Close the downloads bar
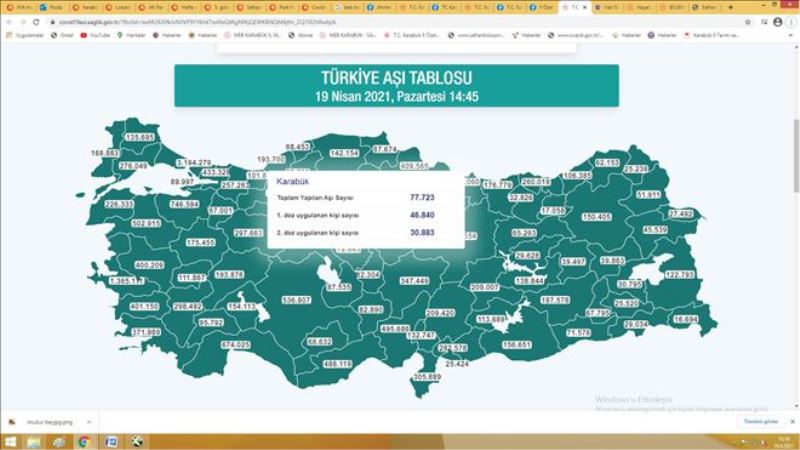800x450 pixels. pyautogui.click(x=790, y=421)
